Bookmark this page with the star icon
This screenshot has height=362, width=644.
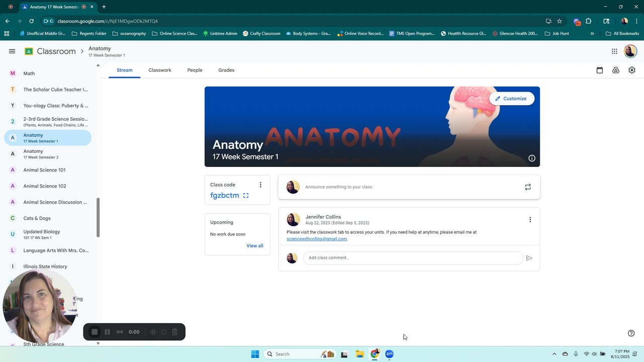click(x=559, y=21)
